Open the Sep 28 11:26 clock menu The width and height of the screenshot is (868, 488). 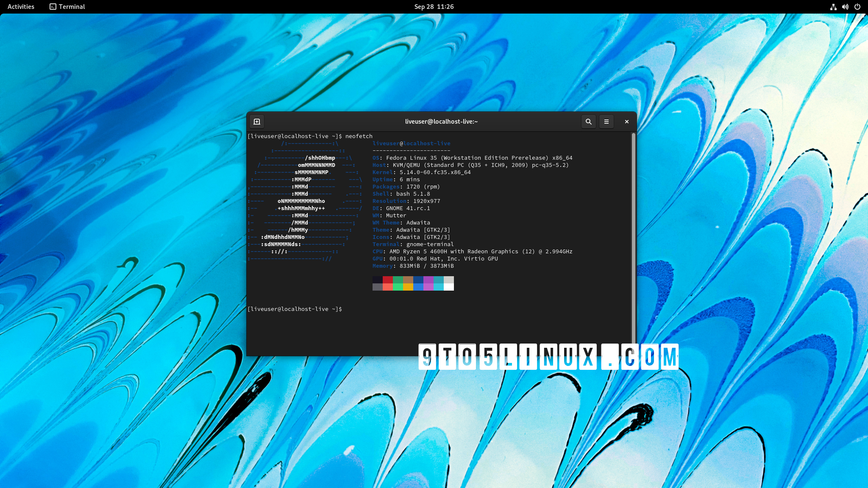tap(434, 7)
